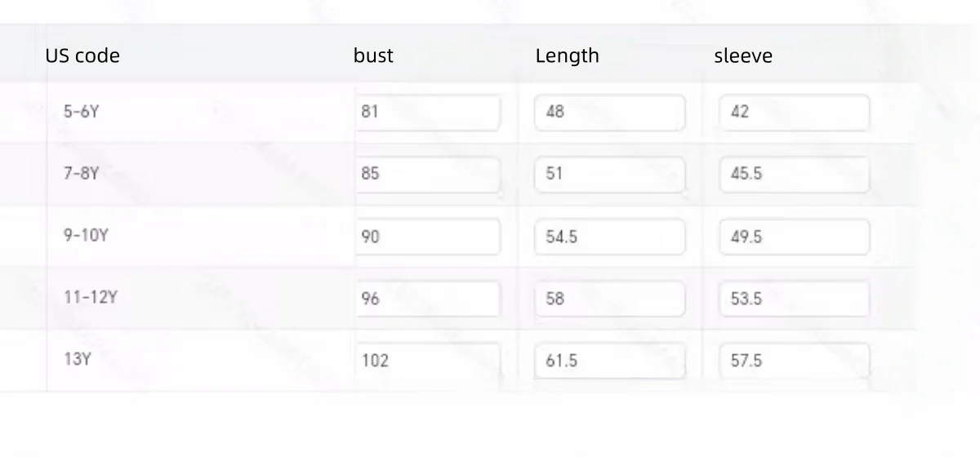Focus the bust field showing 102

pyautogui.click(x=428, y=361)
